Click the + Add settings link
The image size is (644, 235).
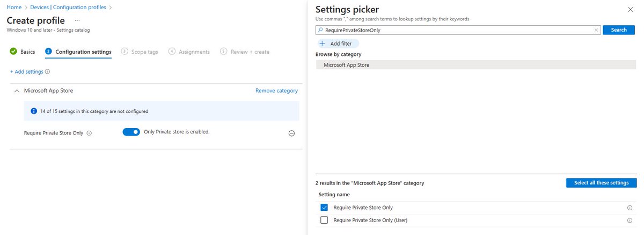26,72
